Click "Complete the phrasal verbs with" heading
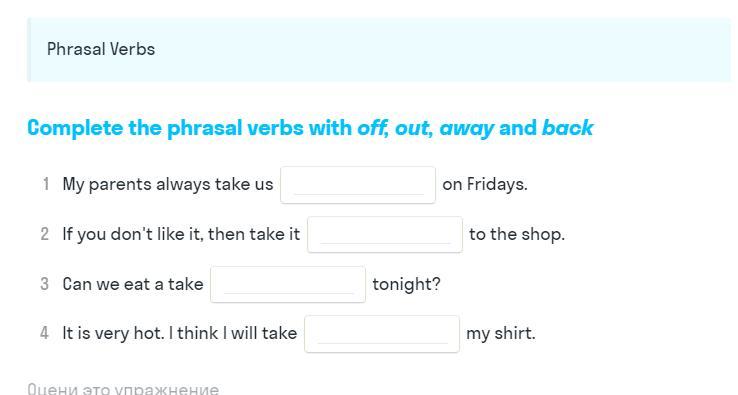This screenshot has width=738, height=395. pyautogui.click(x=189, y=128)
